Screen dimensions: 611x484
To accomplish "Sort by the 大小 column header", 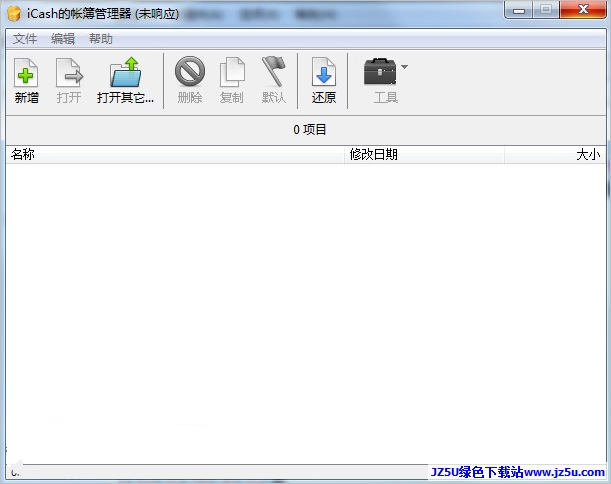I will coord(555,155).
